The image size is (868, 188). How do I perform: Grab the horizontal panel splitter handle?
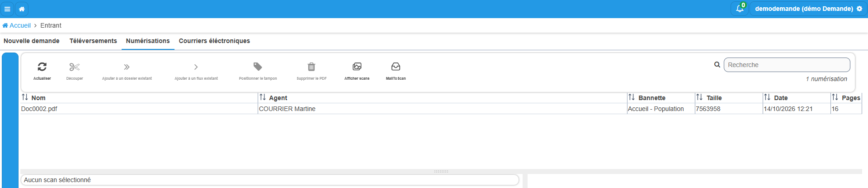pyautogui.click(x=441, y=172)
